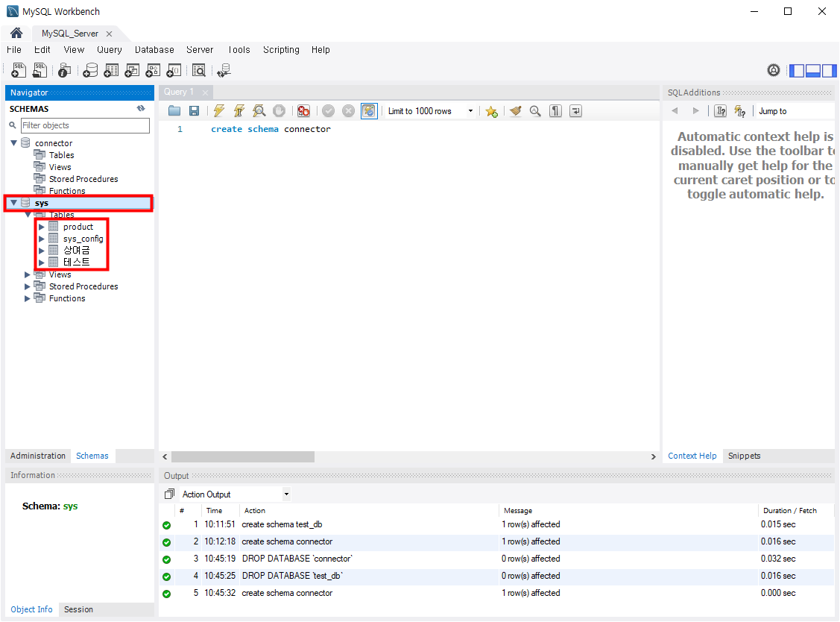Image resolution: width=840 pixels, height=622 pixels.
Task: Expand the 상여금 table
Action: point(42,251)
